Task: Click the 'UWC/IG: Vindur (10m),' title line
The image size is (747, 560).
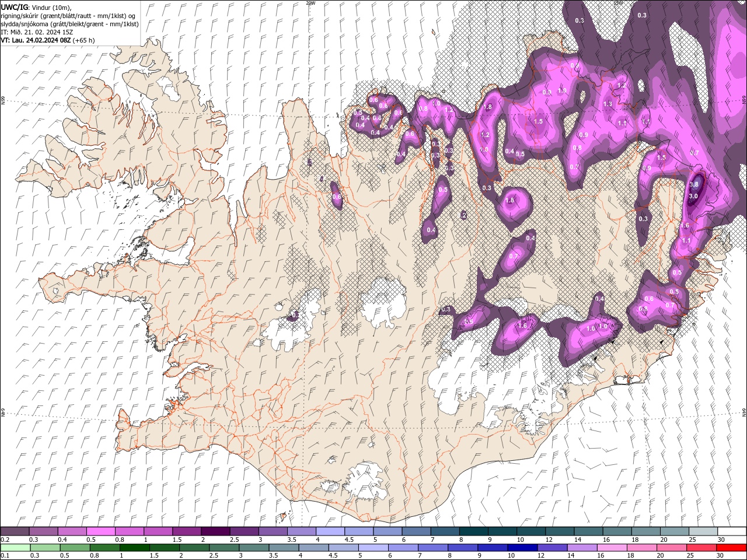Action: tap(36, 7)
